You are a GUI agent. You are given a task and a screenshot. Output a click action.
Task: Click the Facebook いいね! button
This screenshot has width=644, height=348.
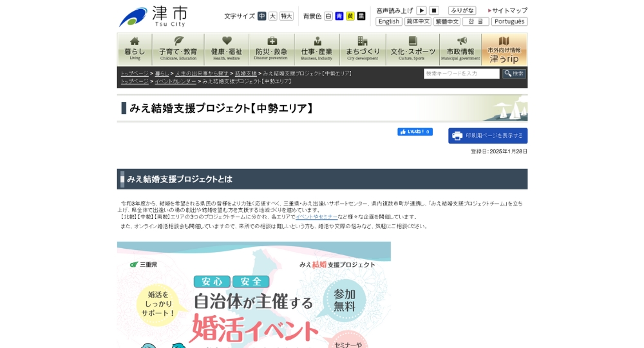point(415,132)
